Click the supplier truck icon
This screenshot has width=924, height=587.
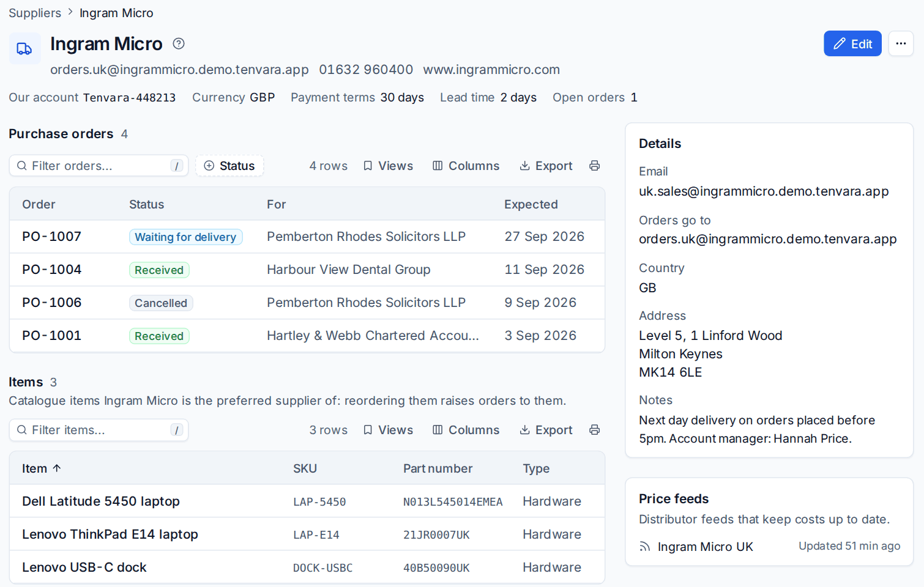coord(24,48)
